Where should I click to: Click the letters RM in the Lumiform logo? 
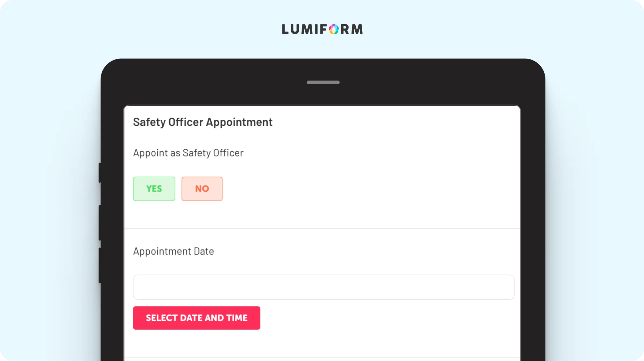pyautogui.click(x=352, y=29)
